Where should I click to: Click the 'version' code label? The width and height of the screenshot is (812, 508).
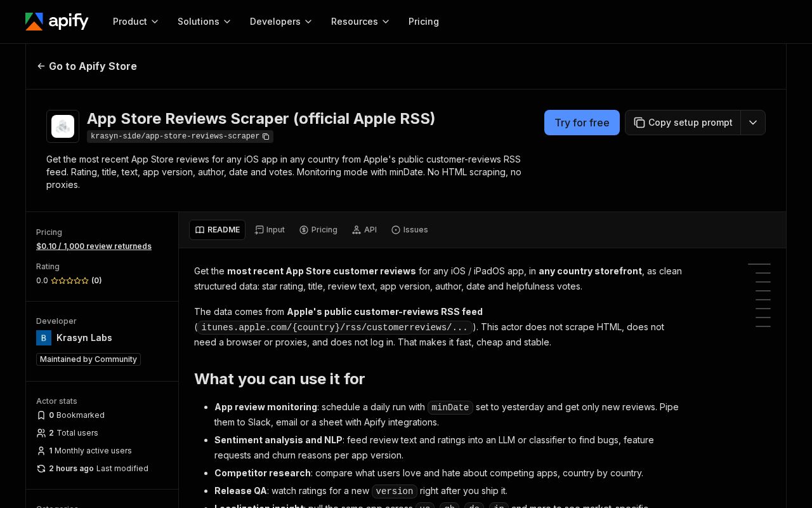pyautogui.click(x=395, y=491)
